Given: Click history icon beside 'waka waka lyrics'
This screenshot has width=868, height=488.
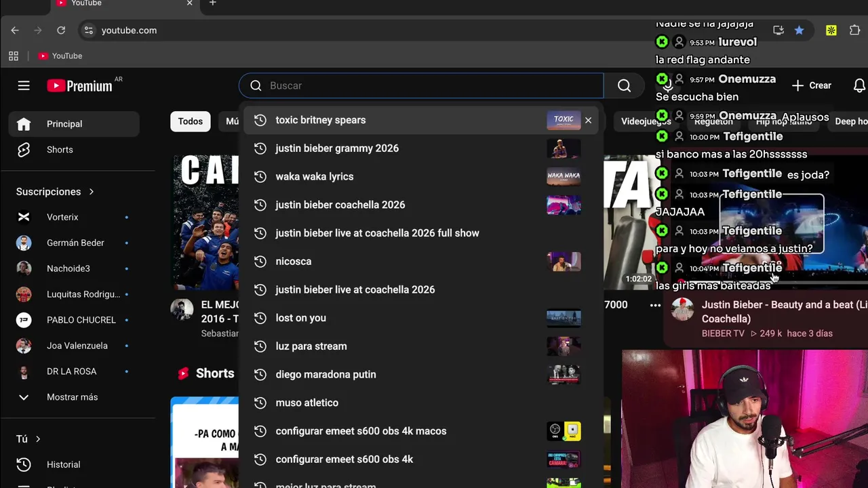Looking at the screenshot, I should pos(260,176).
